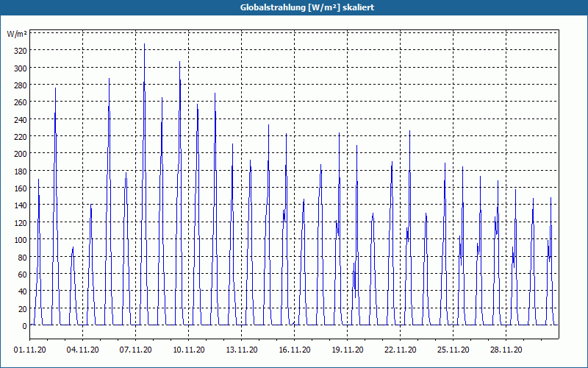Click the date label 01.11.20
Screen dimensions: 588x368
coord(30,350)
